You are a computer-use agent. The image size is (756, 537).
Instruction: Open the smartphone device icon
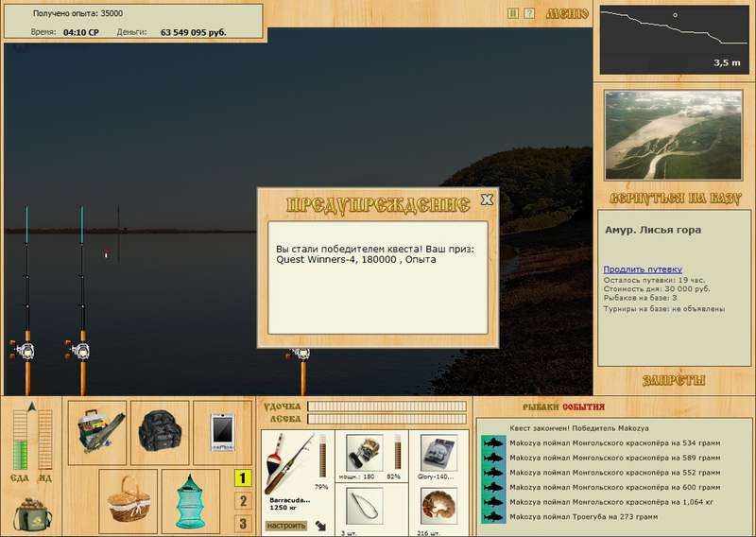click(222, 433)
